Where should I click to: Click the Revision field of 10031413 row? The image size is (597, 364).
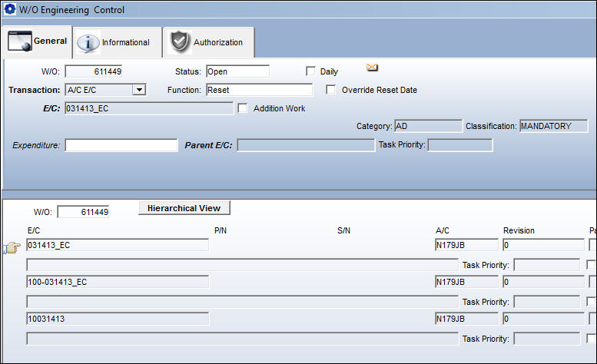[543, 319]
